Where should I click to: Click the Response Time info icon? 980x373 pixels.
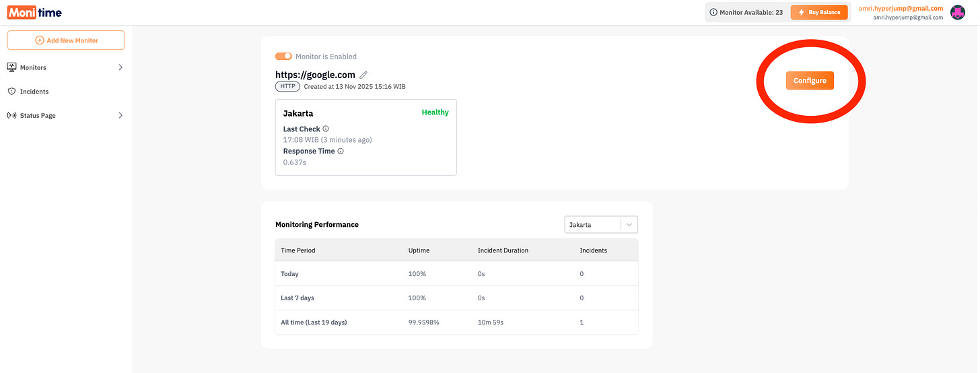click(341, 151)
